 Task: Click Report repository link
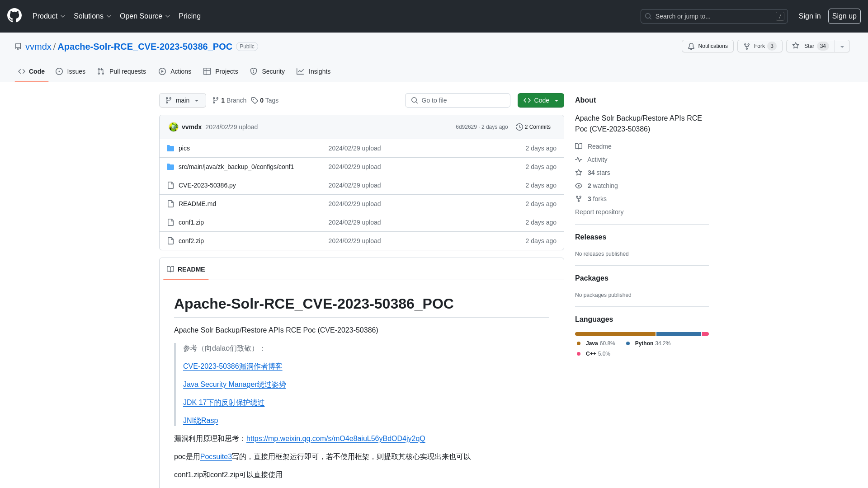(599, 212)
